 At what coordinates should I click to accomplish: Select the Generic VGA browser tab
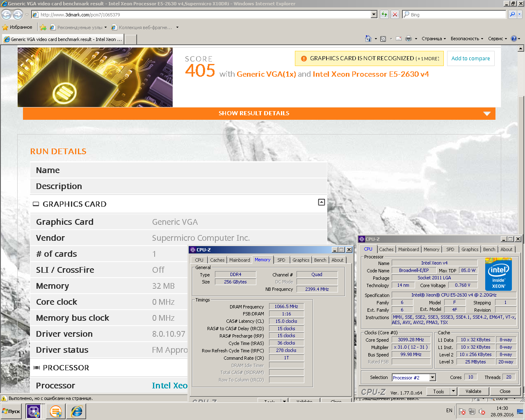63,39
